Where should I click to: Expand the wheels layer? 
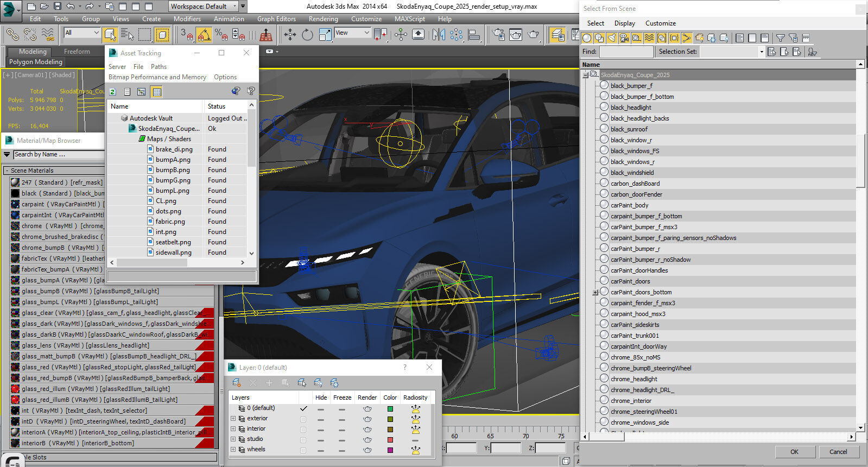[233, 450]
